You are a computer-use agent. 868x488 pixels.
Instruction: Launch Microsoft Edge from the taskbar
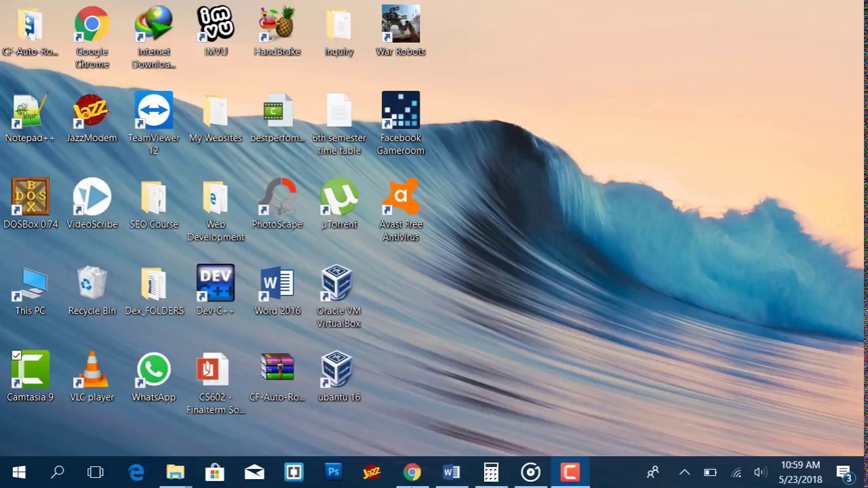136,472
